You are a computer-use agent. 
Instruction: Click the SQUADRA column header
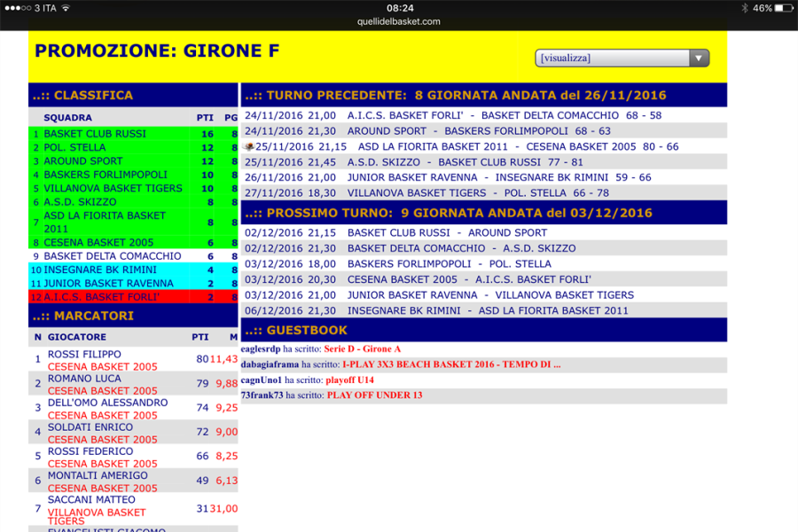[x=67, y=118]
